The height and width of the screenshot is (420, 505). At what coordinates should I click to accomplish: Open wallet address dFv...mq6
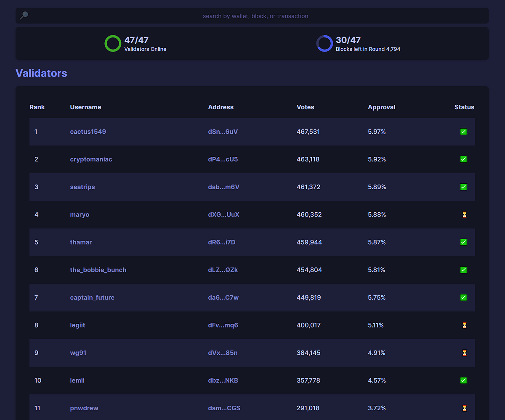pyautogui.click(x=223, y=325)
